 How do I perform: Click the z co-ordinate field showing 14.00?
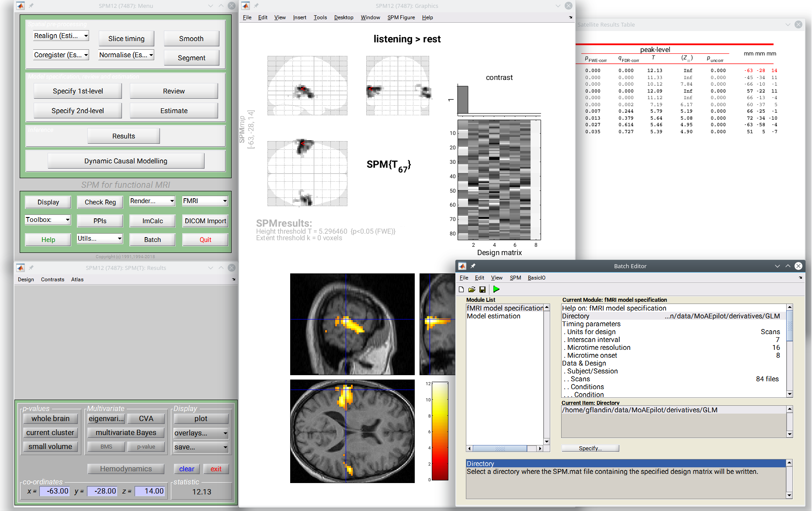point(150,491)
